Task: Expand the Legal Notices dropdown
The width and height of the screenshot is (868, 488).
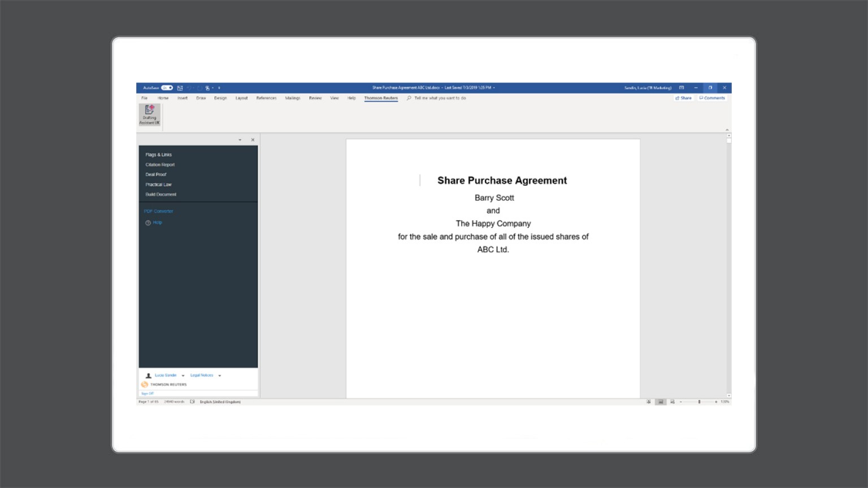Action: coord(220,375)
